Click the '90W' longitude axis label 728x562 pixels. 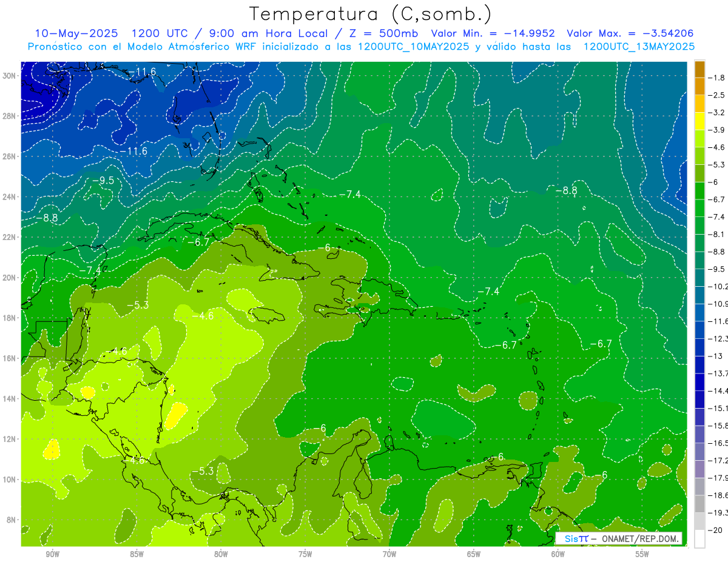pos(52,554)
